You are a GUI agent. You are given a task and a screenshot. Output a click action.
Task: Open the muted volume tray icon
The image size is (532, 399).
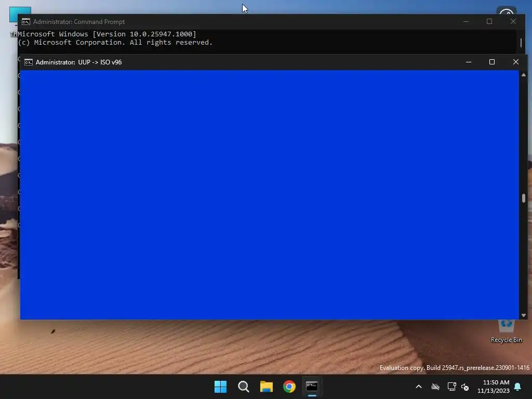pyautogui.click(x=465, y=387)
